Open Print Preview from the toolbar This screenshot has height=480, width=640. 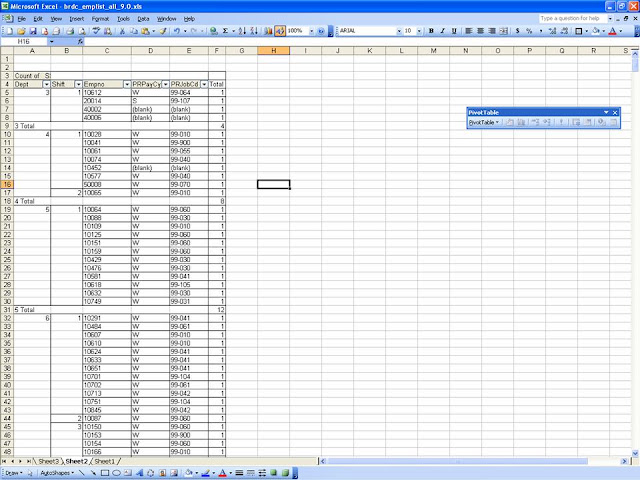click(x=82, y=31)
